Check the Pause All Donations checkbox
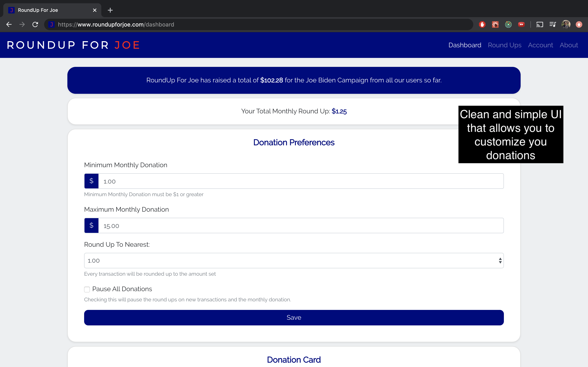 tap(87, 289)
